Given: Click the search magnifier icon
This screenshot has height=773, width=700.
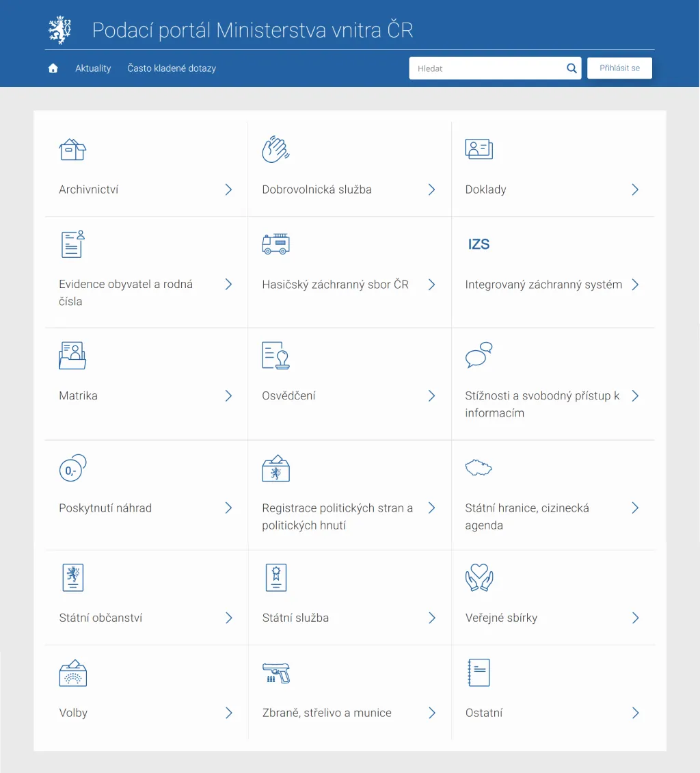Looking at the screenshot, I should (571, 68).
